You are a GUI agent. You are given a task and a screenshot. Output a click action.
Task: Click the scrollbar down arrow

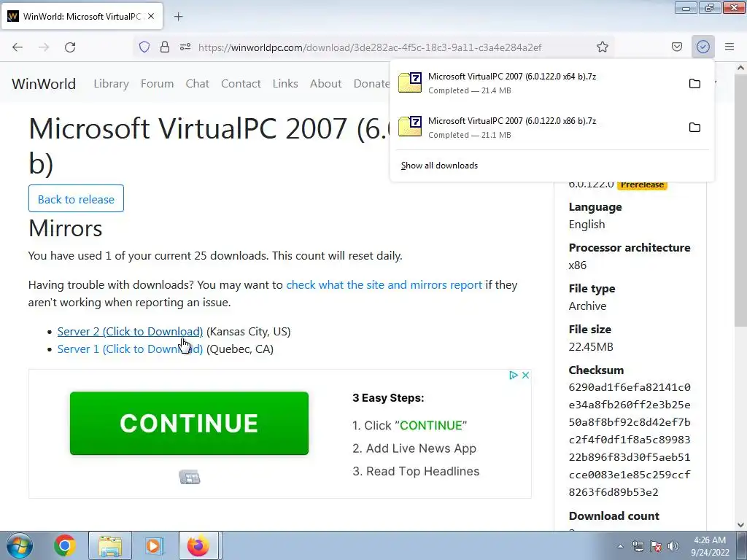740,525
